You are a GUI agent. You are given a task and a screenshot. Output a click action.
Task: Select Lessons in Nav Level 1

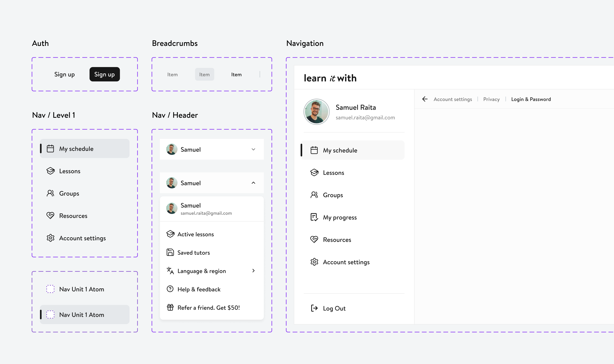coord(70,171)
